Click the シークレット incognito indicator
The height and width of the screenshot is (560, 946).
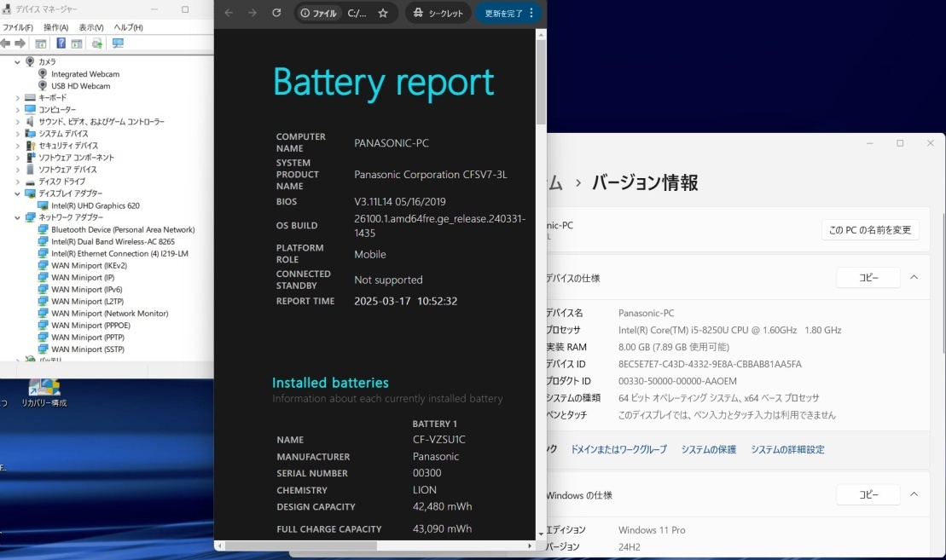[x=438, y=13]
